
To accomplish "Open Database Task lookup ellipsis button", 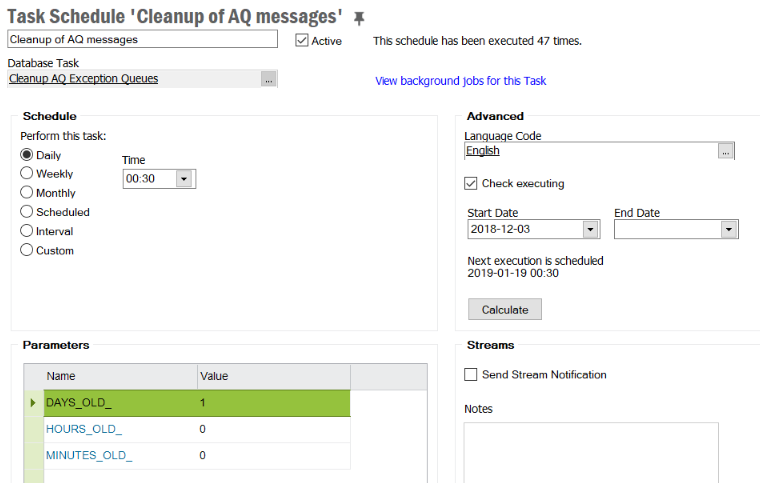I will (268, 79).
